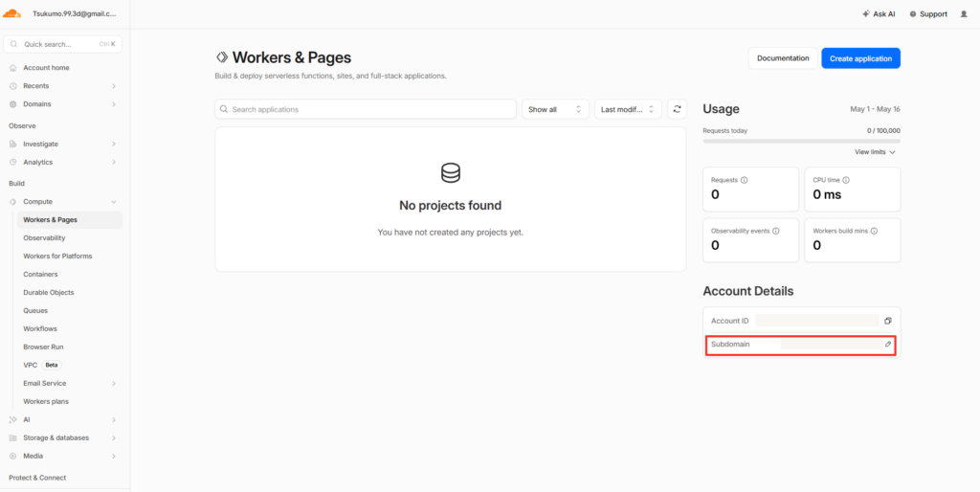980x492 pixels.
Task: Click the Ask AI sparkle button
Action: click(879, 13)
